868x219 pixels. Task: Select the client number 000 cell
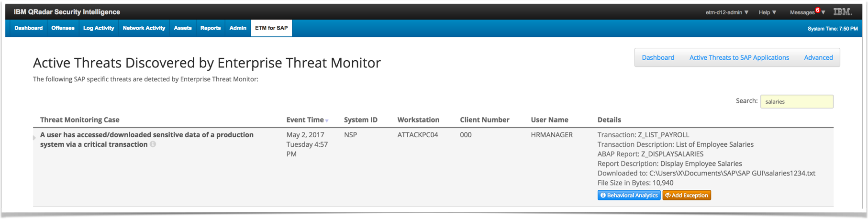click(x=466, y=135)
